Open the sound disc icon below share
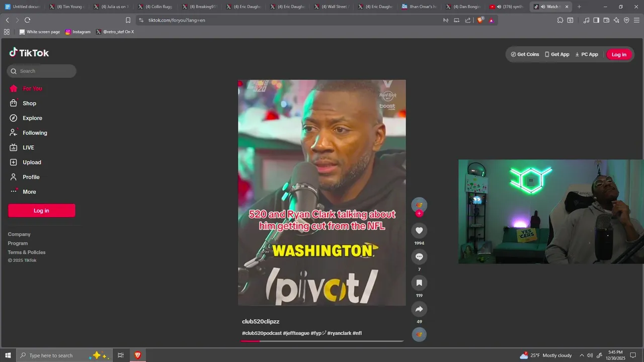Image resolution: width=644 pixels, height=362 pixels. click(419, 334)
